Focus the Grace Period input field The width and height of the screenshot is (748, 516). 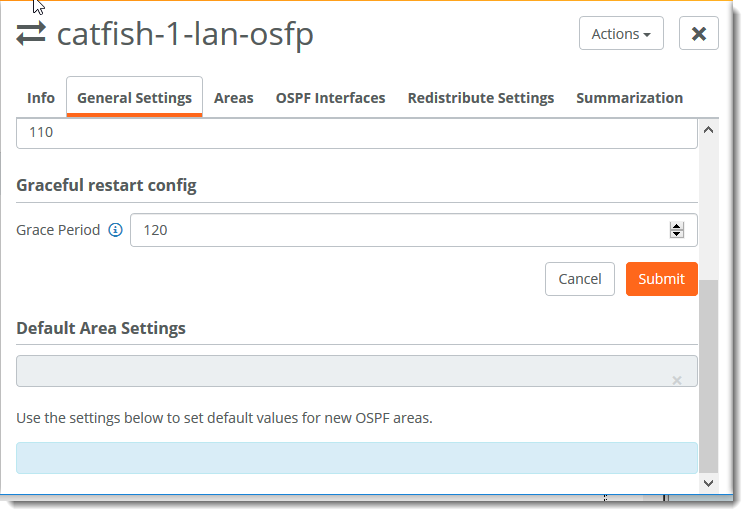(400, 230)
